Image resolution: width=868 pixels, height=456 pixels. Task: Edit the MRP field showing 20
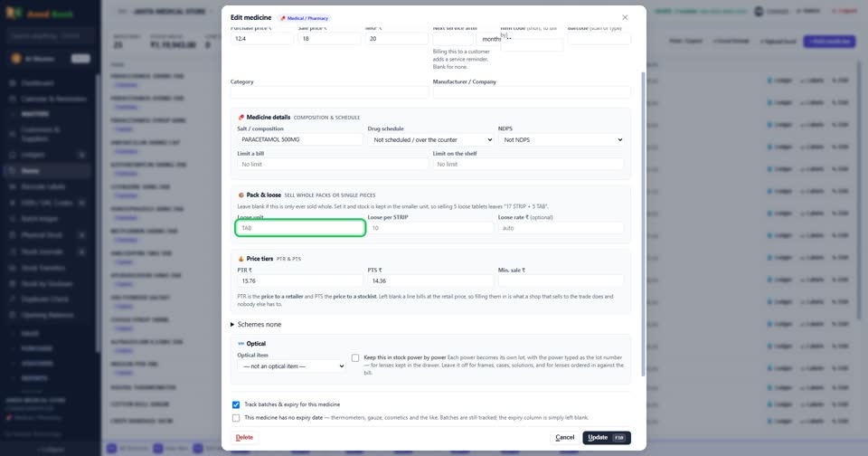tap(396, 39)
